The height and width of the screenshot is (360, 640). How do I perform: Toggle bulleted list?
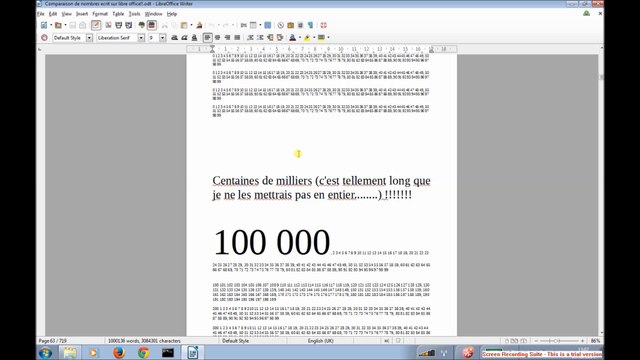point(260,38)
